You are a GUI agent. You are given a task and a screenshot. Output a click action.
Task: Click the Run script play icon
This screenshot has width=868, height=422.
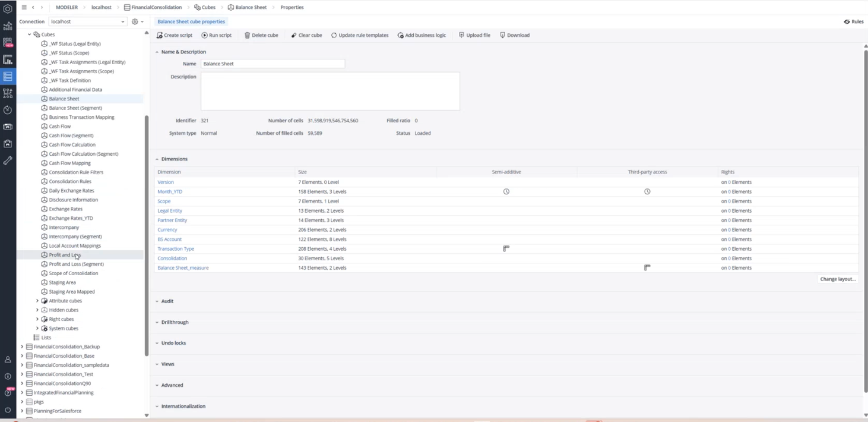(204, 35)
